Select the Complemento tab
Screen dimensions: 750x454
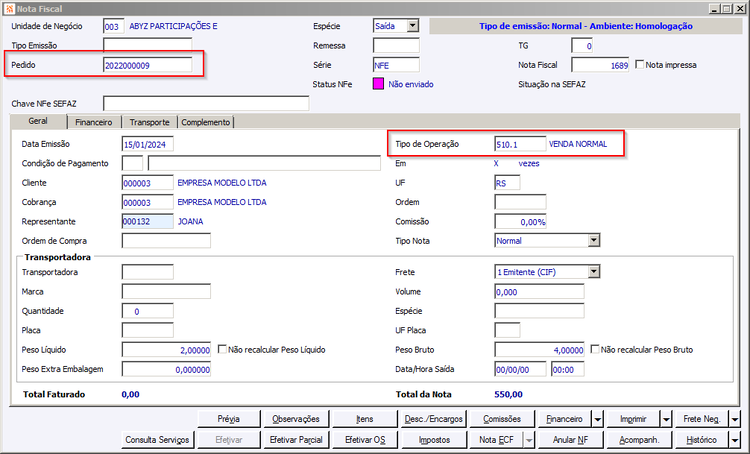[x=206, y=122]
